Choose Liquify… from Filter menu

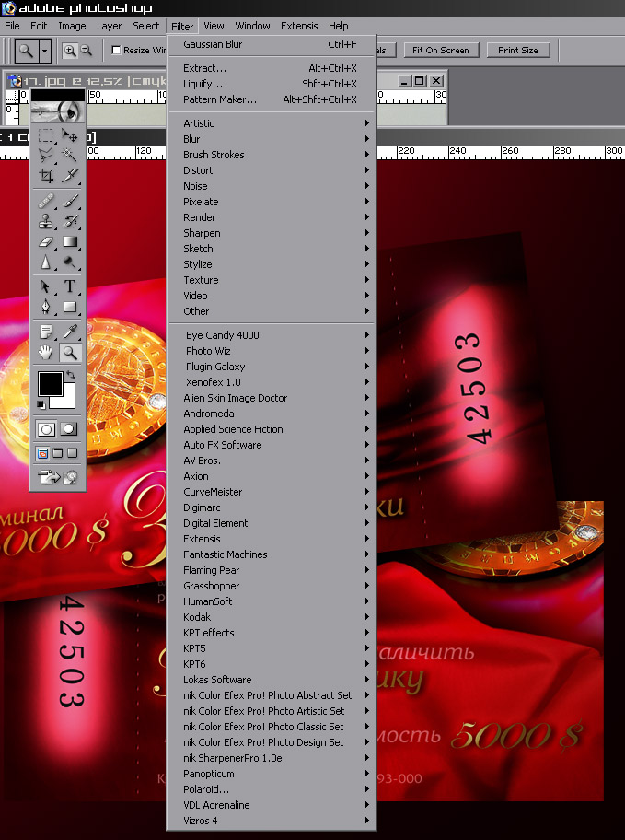[272, 84]
